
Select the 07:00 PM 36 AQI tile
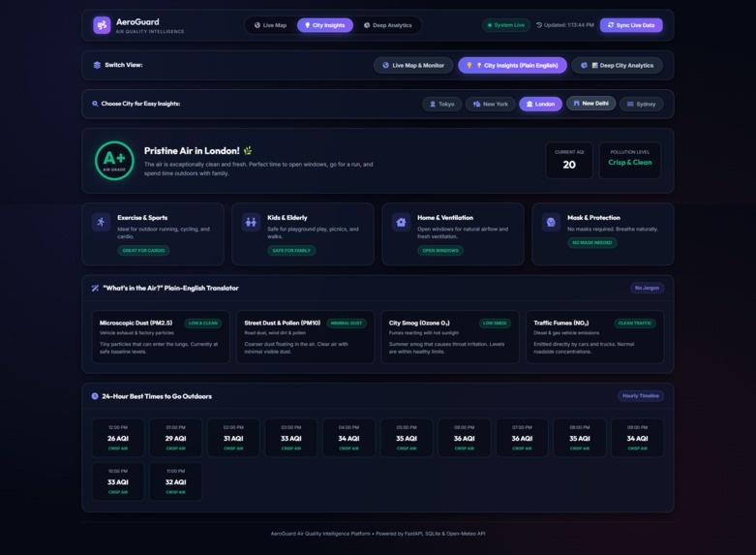522,438
